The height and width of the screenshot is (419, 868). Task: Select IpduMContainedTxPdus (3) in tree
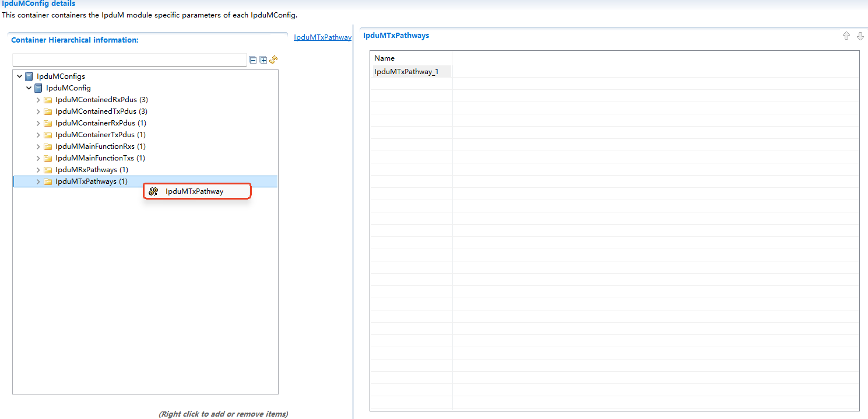(101, 111)
